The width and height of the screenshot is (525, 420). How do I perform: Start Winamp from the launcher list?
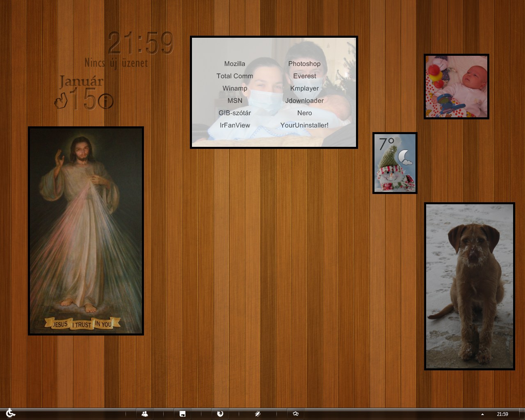235,88
